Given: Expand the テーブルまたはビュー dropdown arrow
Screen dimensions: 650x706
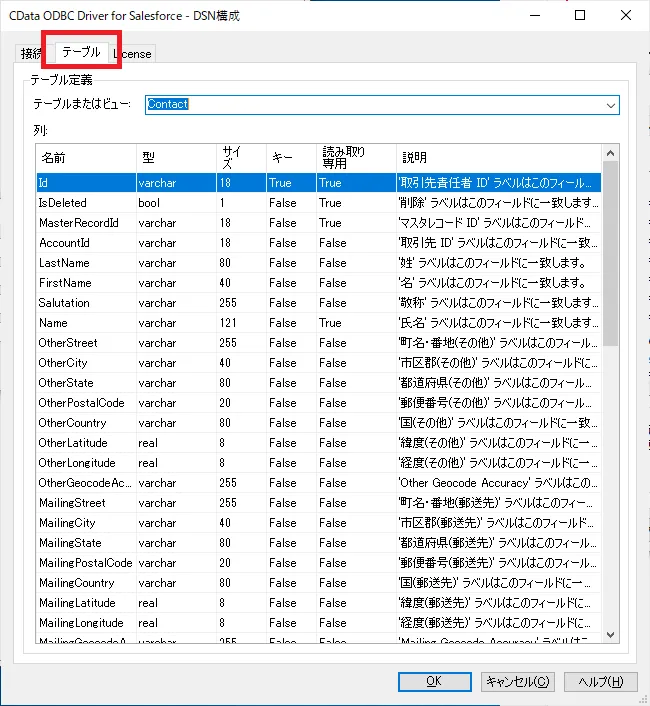Looking at the screenshot, I should 610,104.
